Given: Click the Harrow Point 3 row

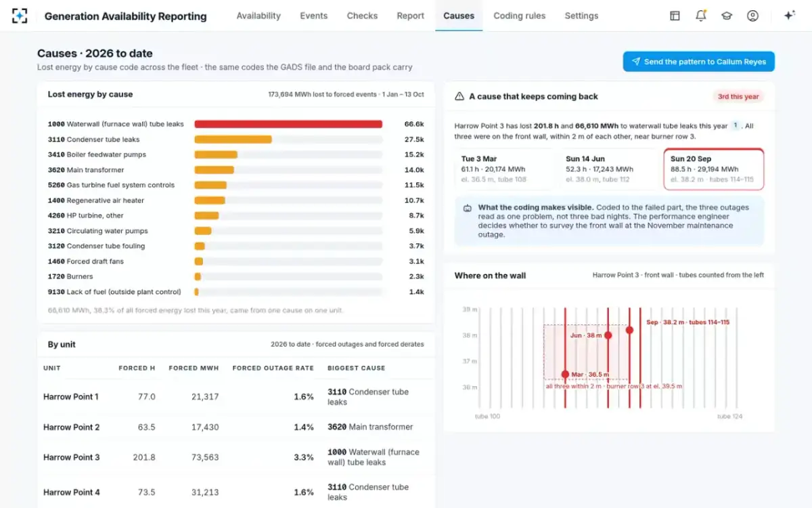Looking at the screenshot, I should (235, 457).
